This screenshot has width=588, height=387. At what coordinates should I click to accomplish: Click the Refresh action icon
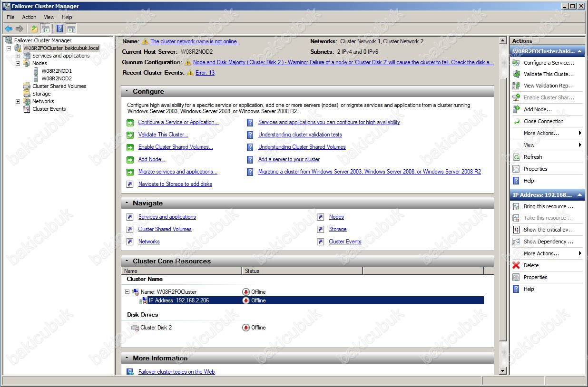coord(516,157)
